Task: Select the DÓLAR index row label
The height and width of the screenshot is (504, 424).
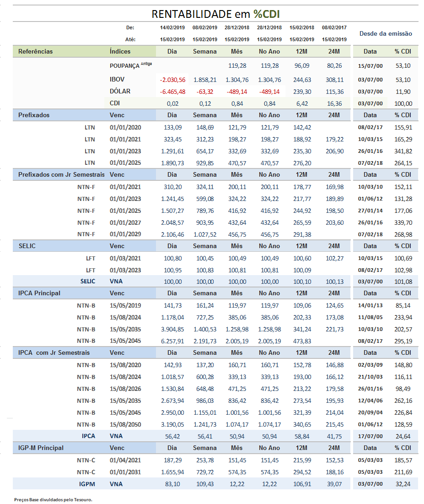Action: (x=120, y=91)
